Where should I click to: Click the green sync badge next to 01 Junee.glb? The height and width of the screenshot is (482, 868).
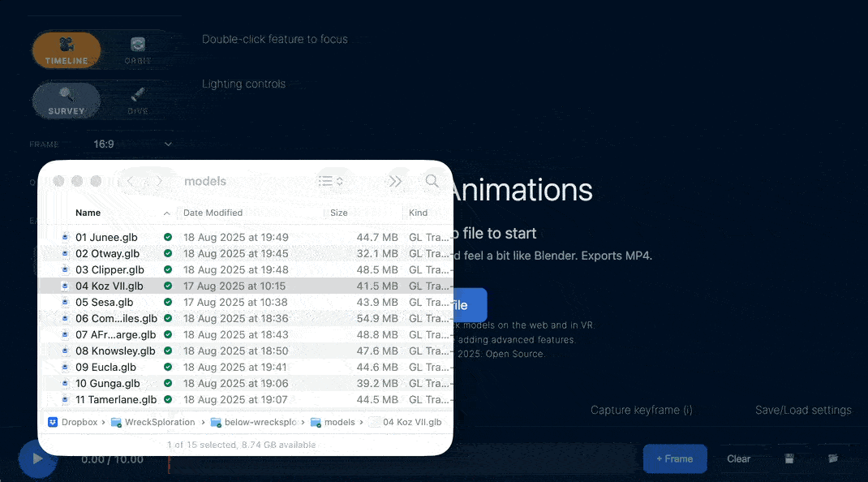pyautogui.click(x=167, y=237)
